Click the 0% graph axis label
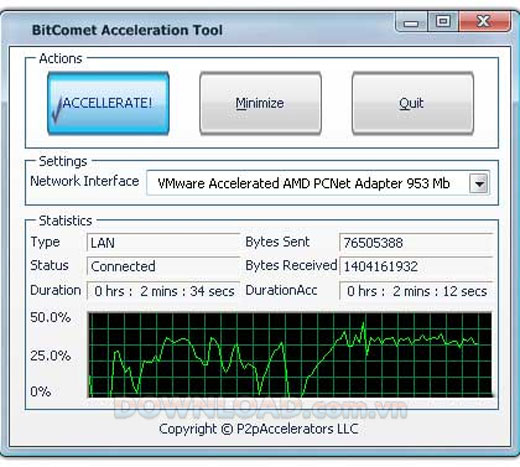Screen dimensions: 520x467 [41, 391]
